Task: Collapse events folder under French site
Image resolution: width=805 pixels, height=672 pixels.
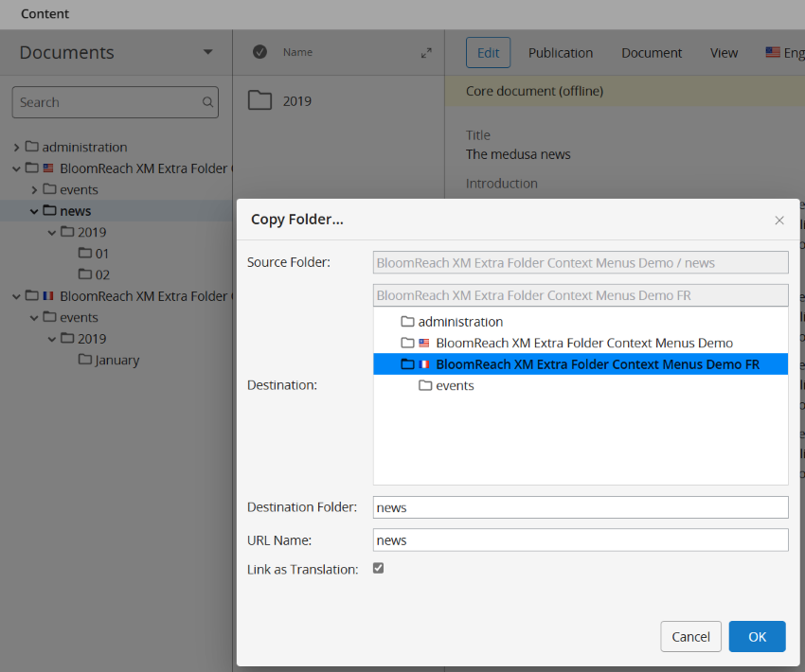Action: [x=34, y=318]
